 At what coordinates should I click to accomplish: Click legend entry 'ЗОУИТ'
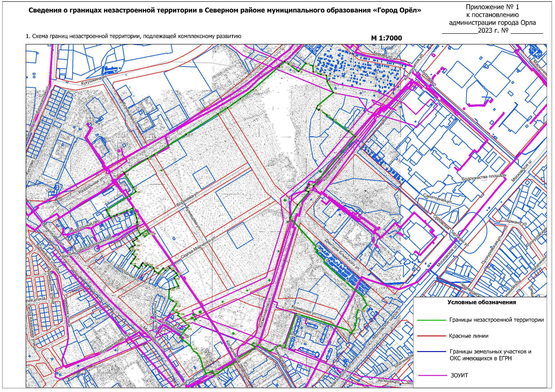459,375
